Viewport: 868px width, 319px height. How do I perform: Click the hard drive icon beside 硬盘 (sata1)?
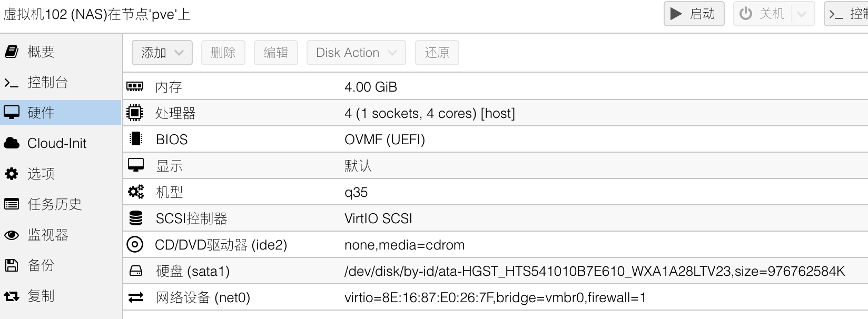pos(135,271)
